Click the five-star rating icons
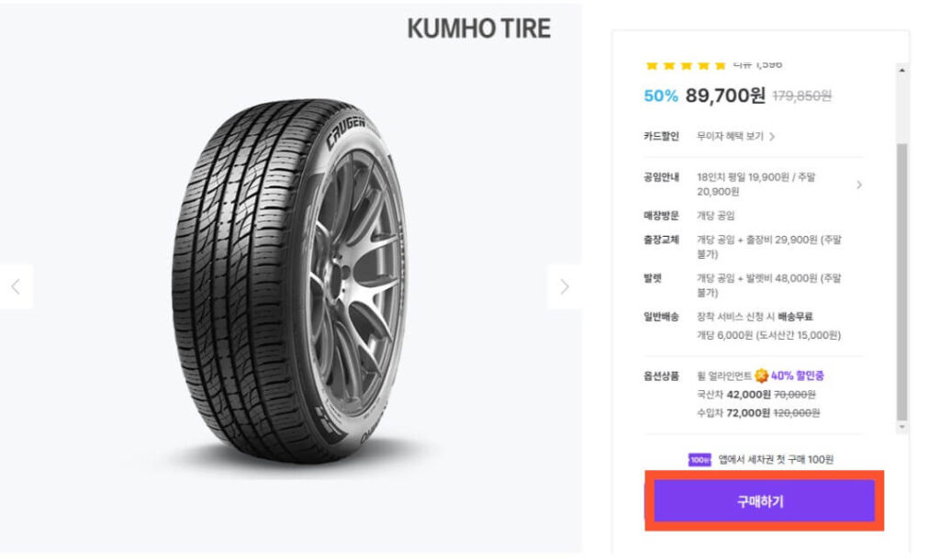Viewport: 940px width, 560px height. point(685,65)
